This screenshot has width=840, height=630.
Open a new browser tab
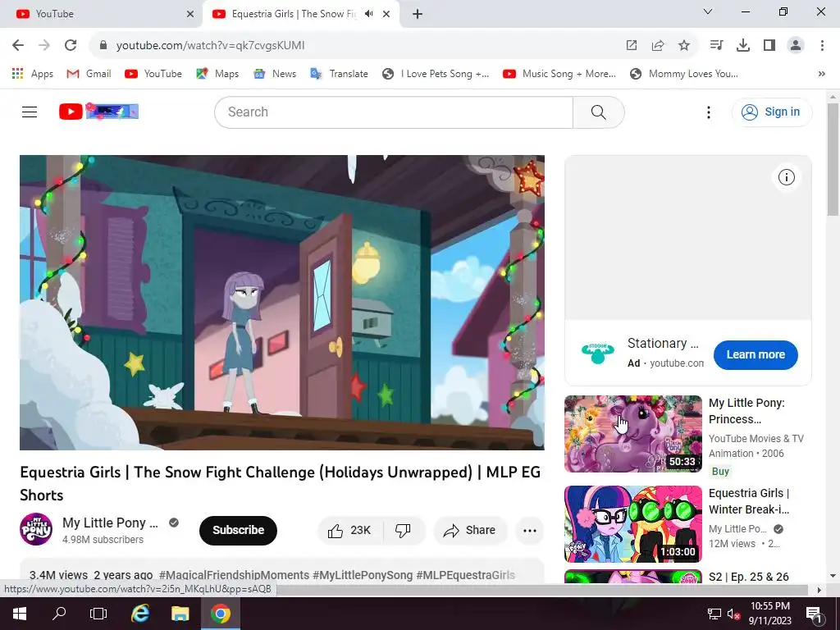click(x=418, y=14)
